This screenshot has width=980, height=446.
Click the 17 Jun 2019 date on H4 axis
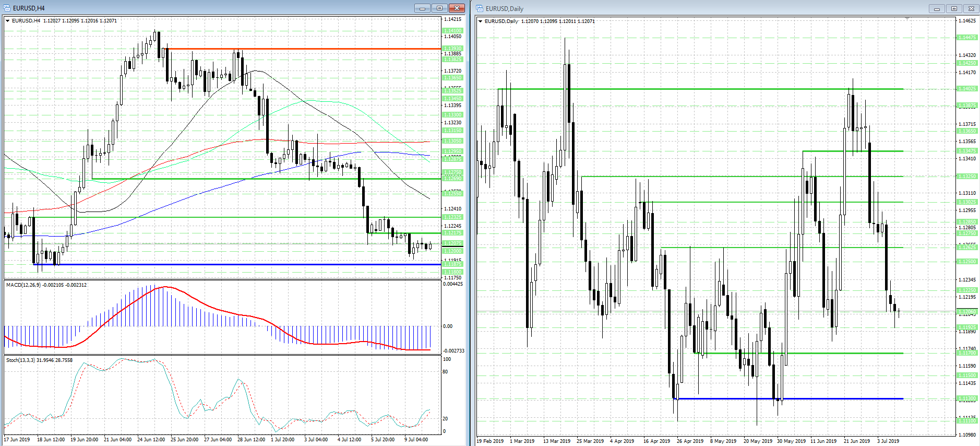point(17,440)
